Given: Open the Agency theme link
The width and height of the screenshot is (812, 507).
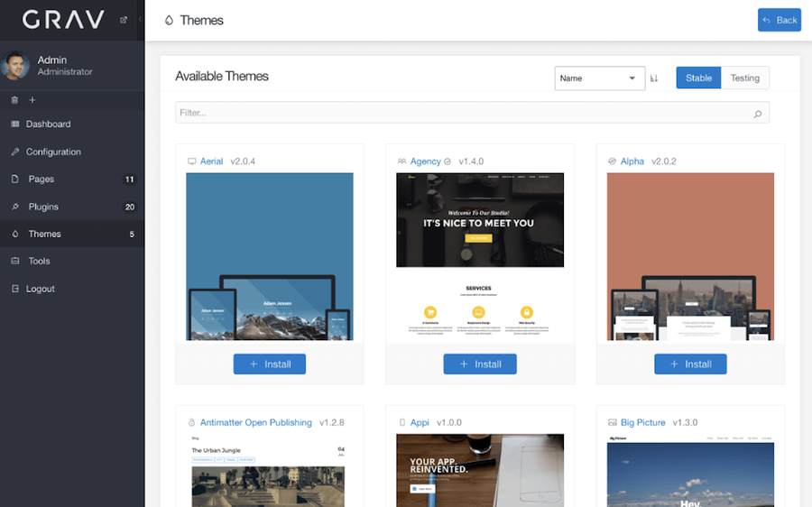Looking at the screenshot, I should point(425,161).
